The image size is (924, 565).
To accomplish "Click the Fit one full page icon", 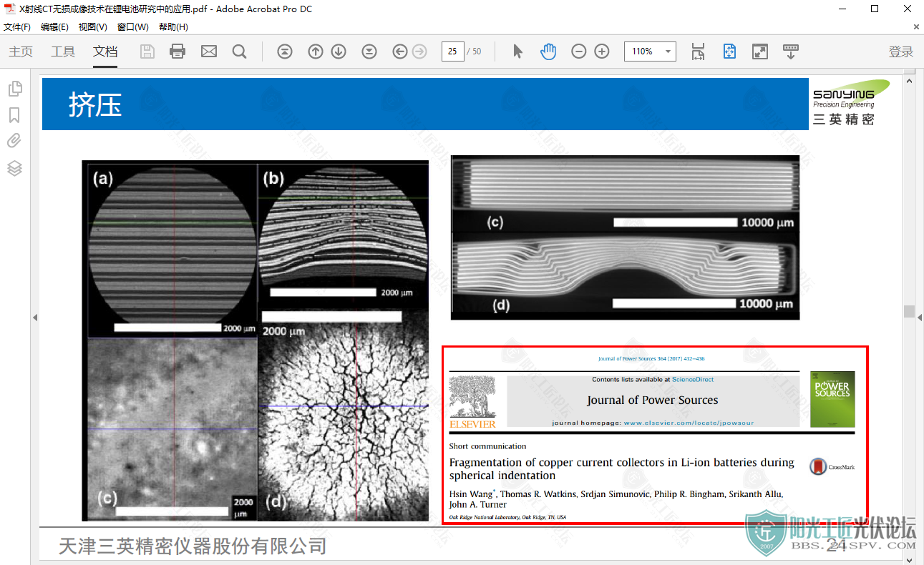I will 729,51.
